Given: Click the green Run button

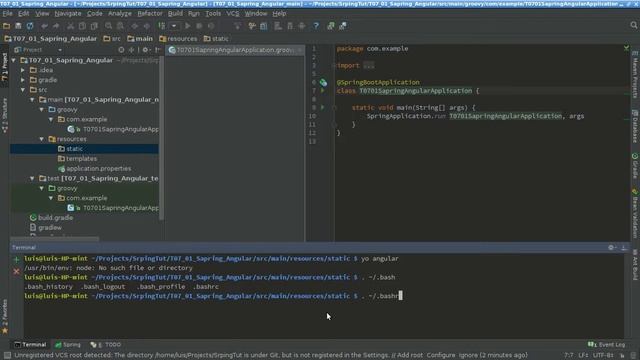Looking at the screenshot, I should (188, 26).
